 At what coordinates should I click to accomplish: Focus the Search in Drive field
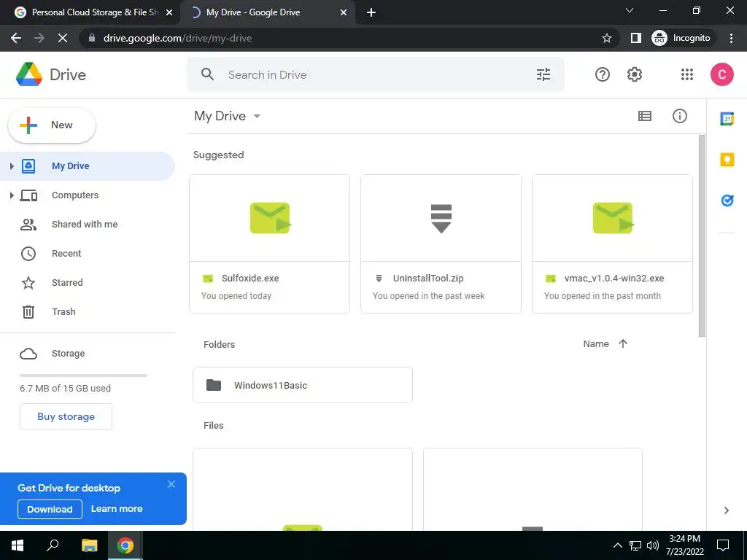tap(376, 75)
